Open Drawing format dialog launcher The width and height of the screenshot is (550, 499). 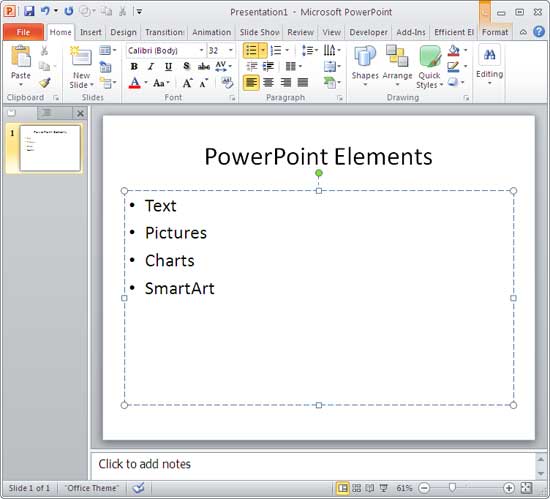[x=466, y=98]
